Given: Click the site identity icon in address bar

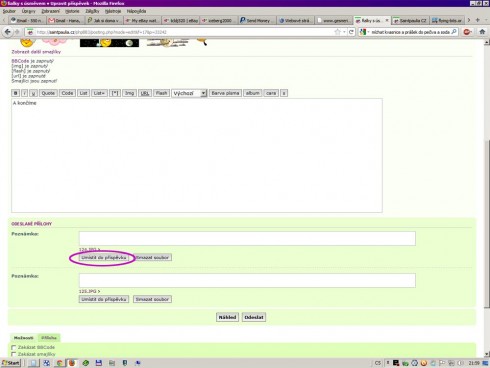Looking at the screenshot, I should click(30, 32).
